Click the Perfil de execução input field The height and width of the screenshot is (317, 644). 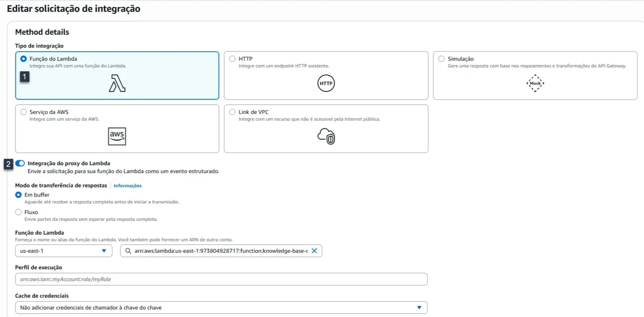pos(221,279)
